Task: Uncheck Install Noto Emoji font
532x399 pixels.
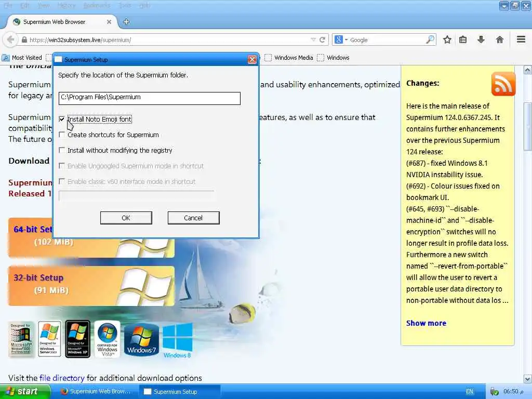Action: coord(62,119)
